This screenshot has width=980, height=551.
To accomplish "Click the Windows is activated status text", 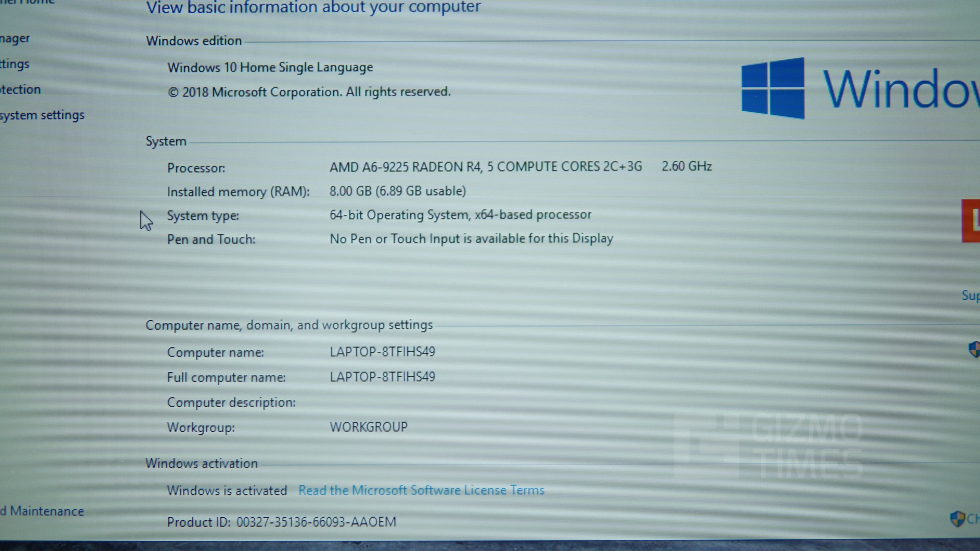I will click(x=227, y=490).
